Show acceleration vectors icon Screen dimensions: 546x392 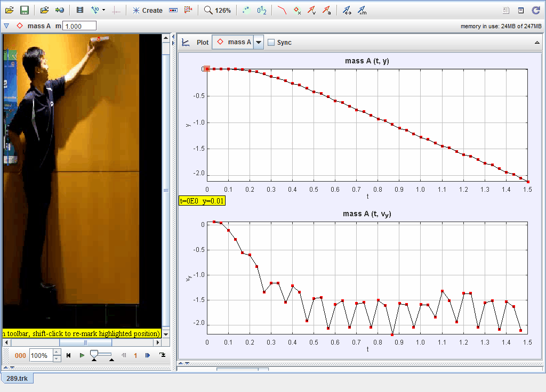(x=326, y=10)
